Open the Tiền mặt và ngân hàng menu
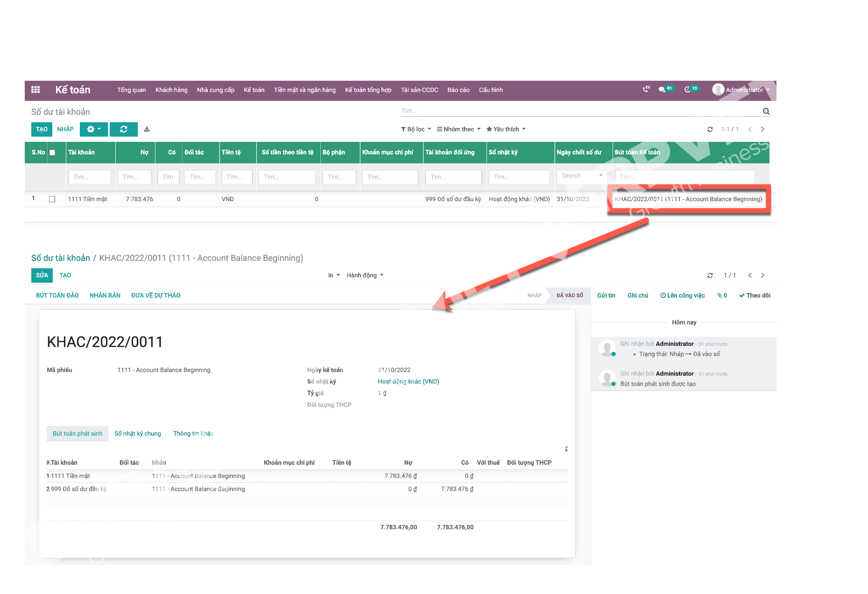Image resolution: width=868 pixels, height=594 pixels. (305, 90)
